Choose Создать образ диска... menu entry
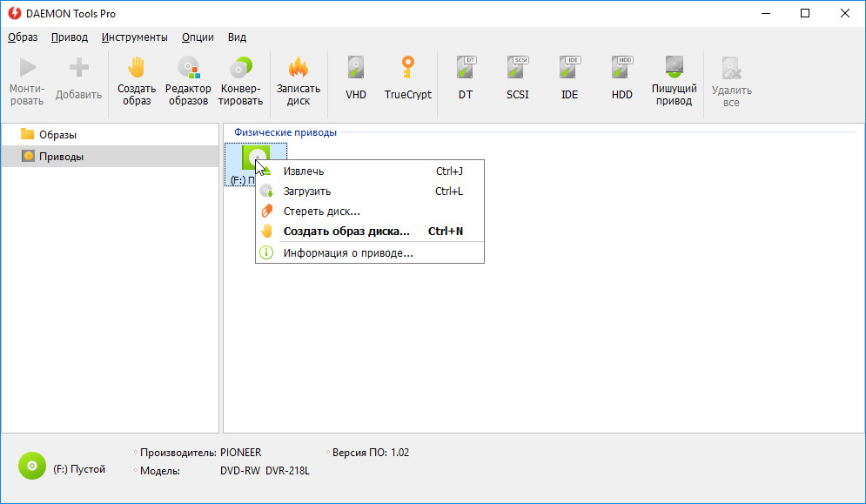This screenshot has height=504, width=866. (346, 232)
